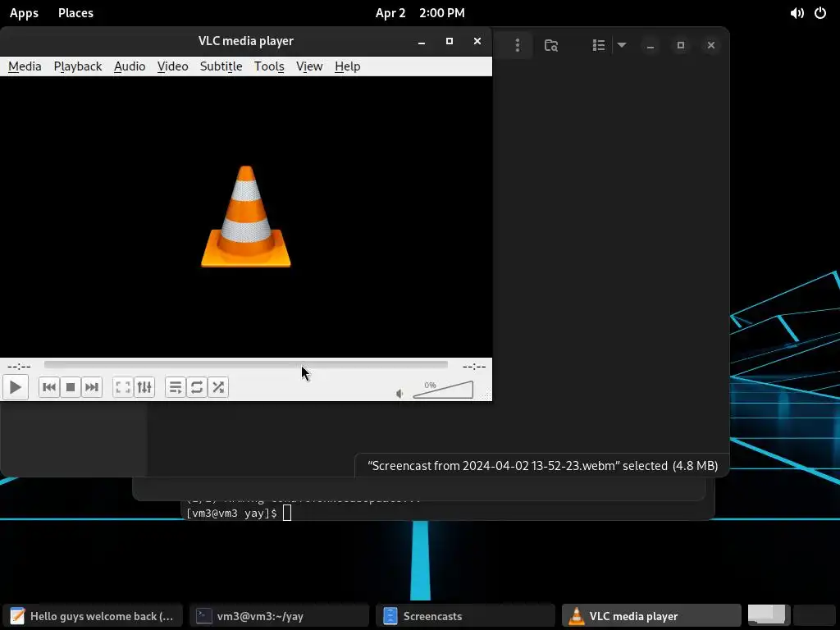
Task: Search folder in the file manager
Action: (551, 45)
